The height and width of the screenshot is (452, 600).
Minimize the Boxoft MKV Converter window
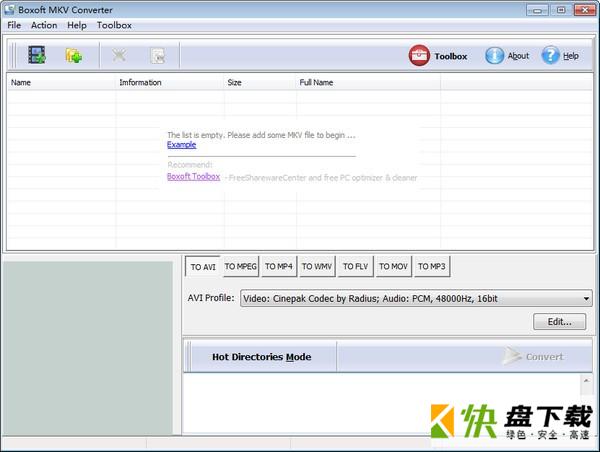click(x=537, y=10)
